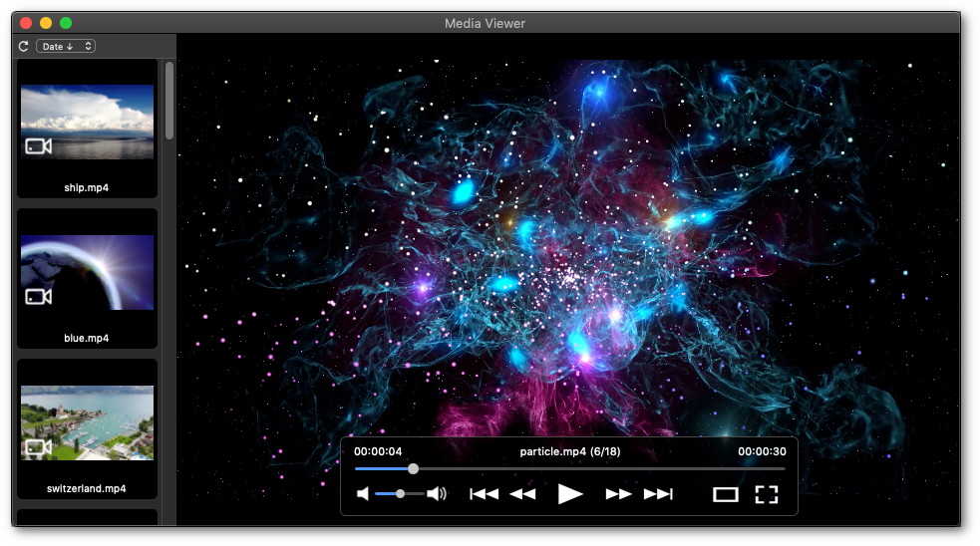Click the switzerland.mp4 file name
This screenshot has width=980, height=546.
[x=87, y=488]
